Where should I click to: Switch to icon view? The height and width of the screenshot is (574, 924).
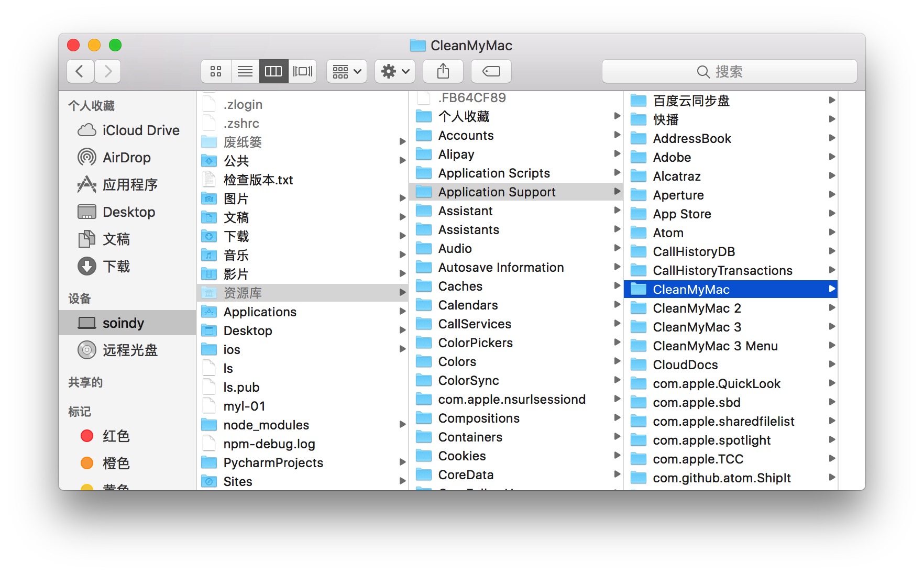[x=216, y=71]
